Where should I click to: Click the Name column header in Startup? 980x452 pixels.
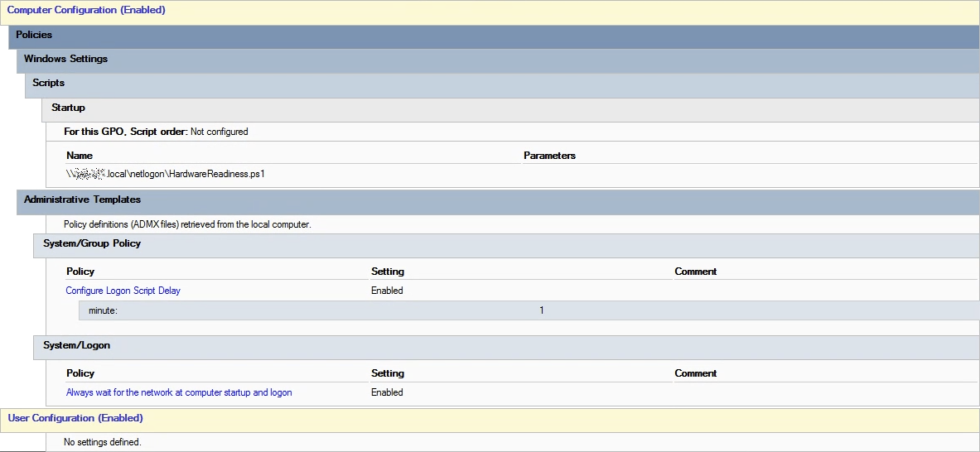pyautogui.click(x=80, y=156)
